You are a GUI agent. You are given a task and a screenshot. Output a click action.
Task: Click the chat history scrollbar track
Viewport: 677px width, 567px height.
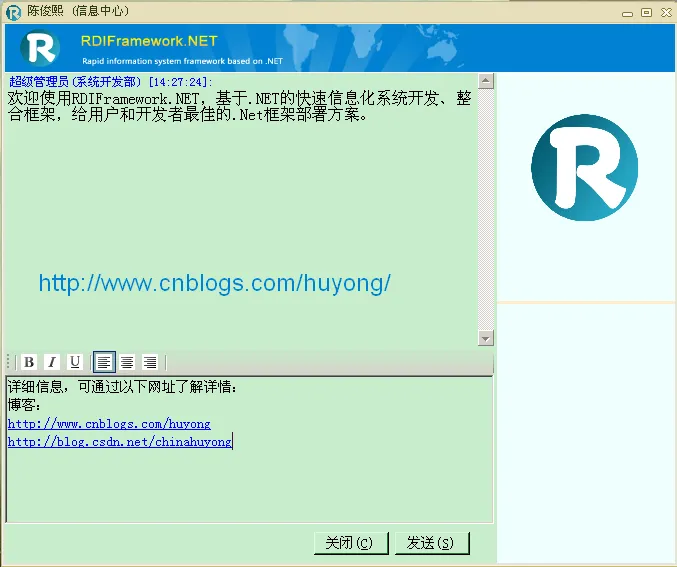tap(486, 209)
